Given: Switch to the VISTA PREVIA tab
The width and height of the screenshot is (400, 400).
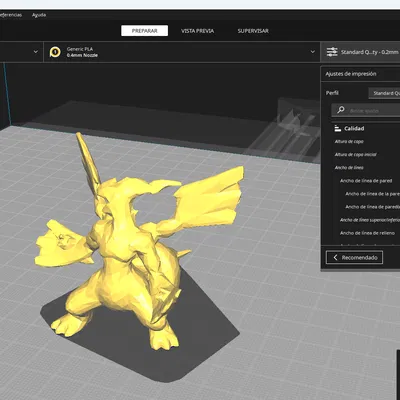Looking at the screenshot, I should pyautogui.click(x=198, y=31).
